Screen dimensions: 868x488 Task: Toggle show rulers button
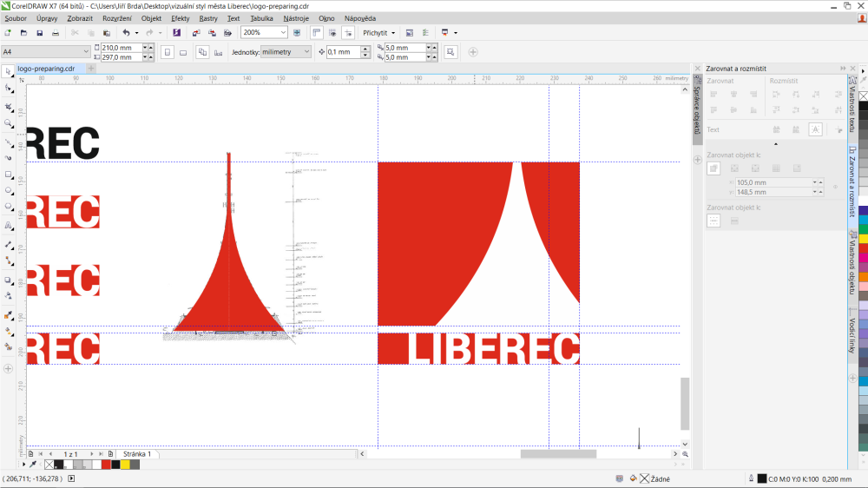click(317, 33)
